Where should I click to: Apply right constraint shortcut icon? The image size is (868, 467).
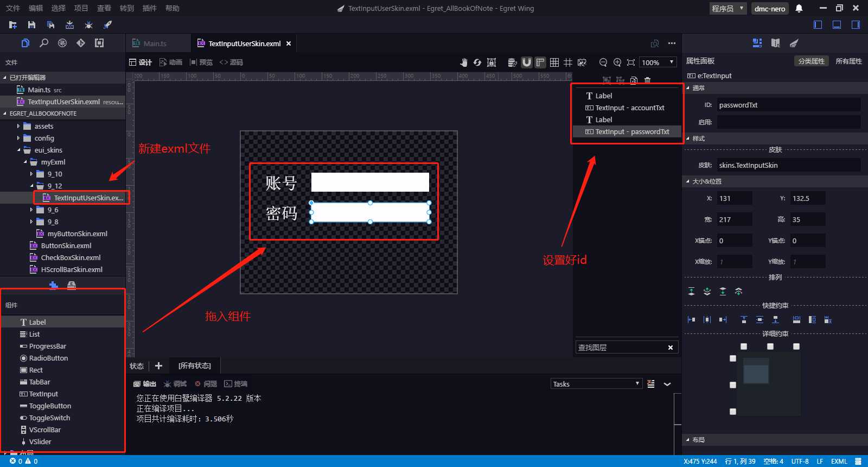tap(723, 320)
